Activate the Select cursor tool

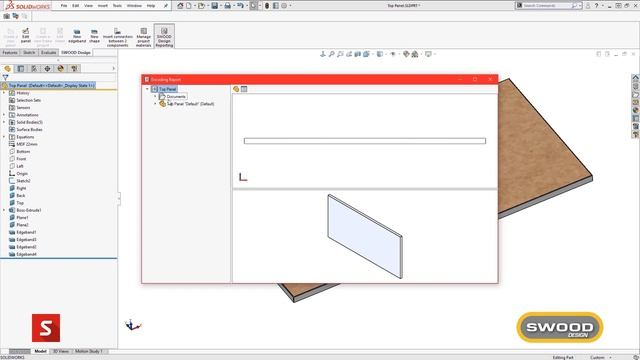point(253,6)
